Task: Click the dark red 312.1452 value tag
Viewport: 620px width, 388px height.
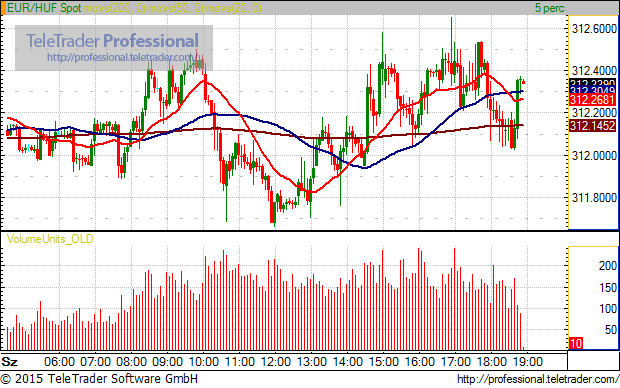Action: coord(592,126)
